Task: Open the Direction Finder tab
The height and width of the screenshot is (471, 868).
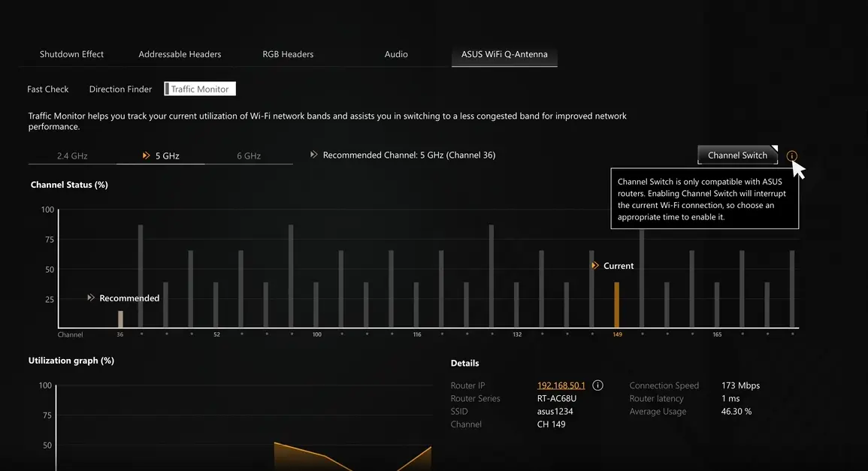Action: pyautogui.click(x=120, y=89)
